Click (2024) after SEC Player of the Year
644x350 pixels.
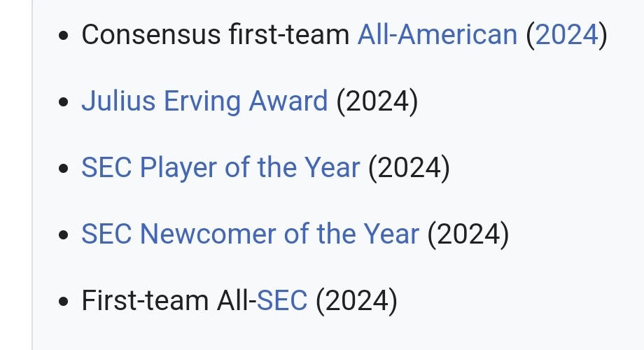(x=409, y=167)
